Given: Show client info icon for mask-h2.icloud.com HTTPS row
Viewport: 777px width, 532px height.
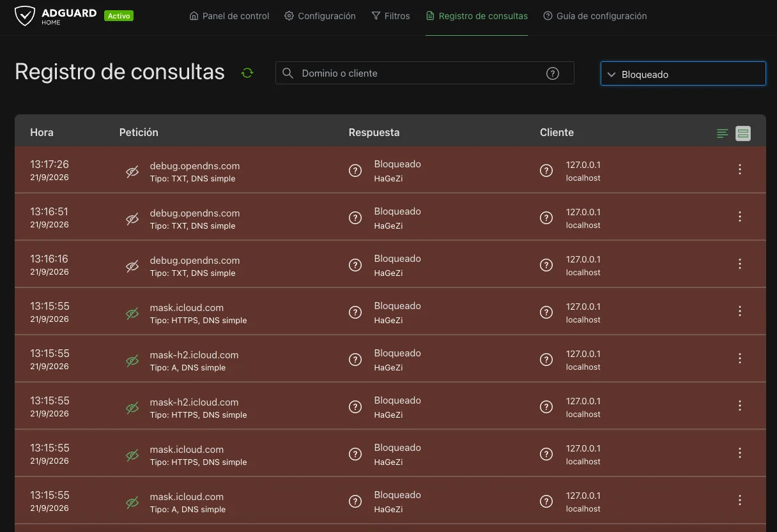Looking at the screenshot, I should (x=546, y=407).
